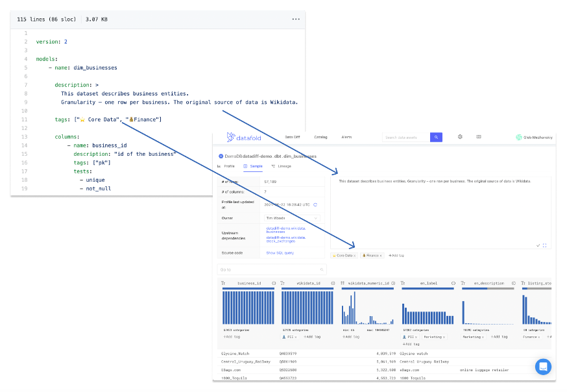Screen dimensions: 567x392
Task: Refresh the profile last updated timestamp
Action: click(315, 204)
